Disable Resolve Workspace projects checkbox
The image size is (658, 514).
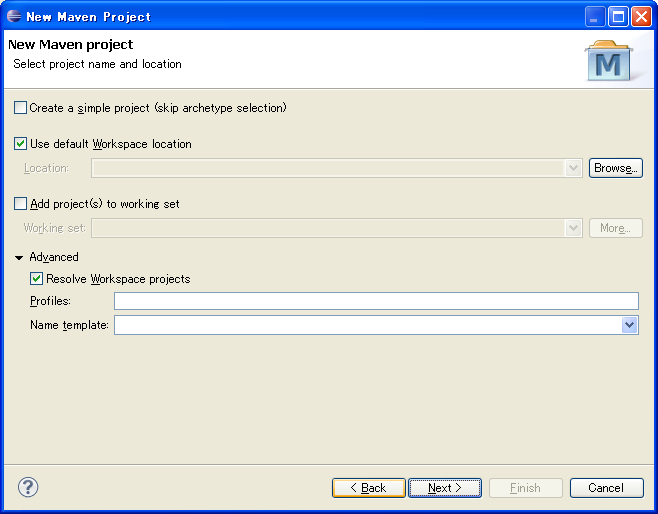[x=36, y=279]
